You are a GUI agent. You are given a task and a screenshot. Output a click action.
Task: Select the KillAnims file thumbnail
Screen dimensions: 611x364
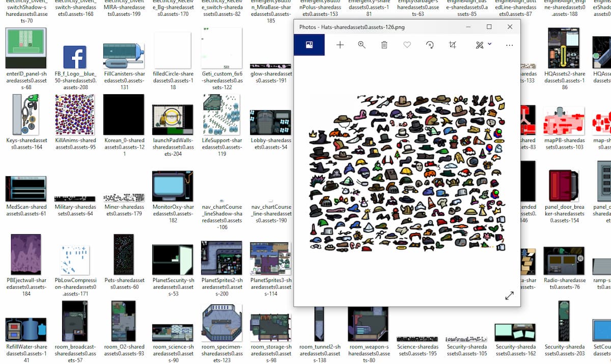75,115
